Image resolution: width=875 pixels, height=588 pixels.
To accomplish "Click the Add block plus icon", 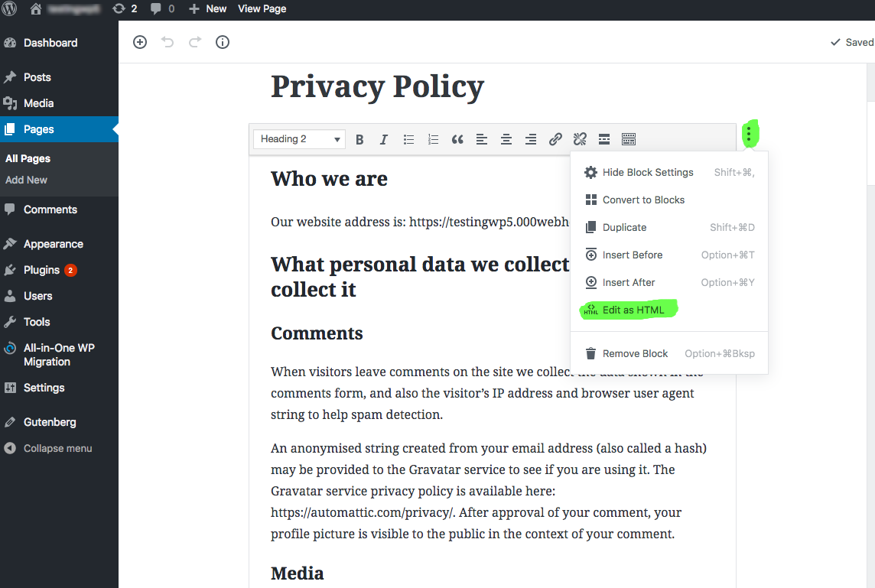I will (140, 43).
